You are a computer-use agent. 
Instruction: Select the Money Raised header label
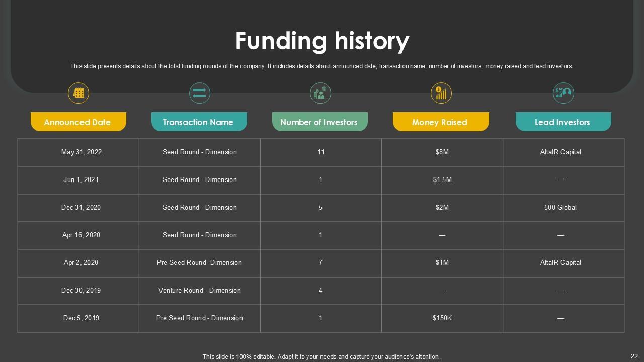440,122
